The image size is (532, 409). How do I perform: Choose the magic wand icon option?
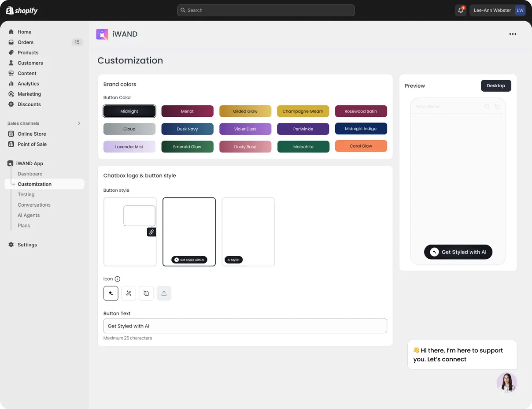(x=129, y=294)
